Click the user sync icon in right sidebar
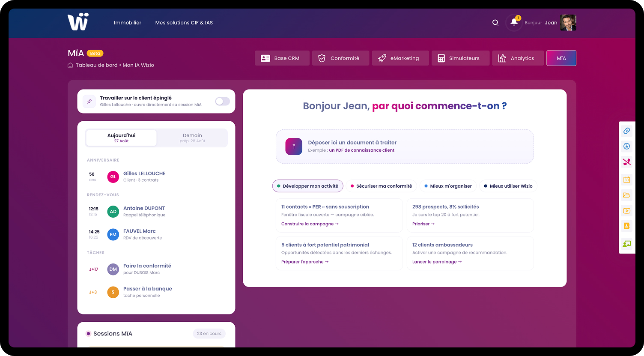644x356 pixels. point(626,146)
